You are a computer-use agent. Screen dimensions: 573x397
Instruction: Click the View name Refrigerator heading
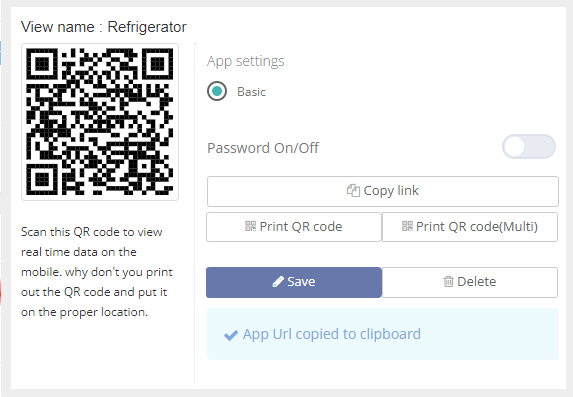coord(104,27)
